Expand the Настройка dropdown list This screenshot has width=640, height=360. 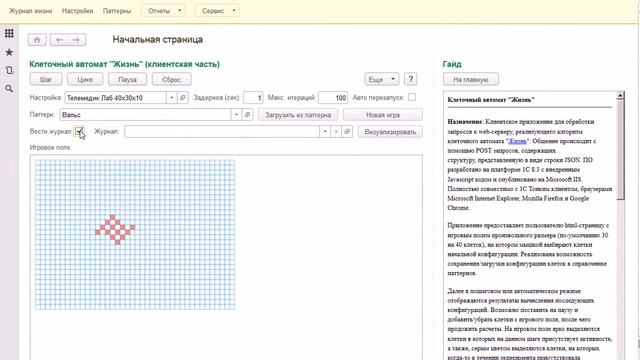click(x=171, y=98)
